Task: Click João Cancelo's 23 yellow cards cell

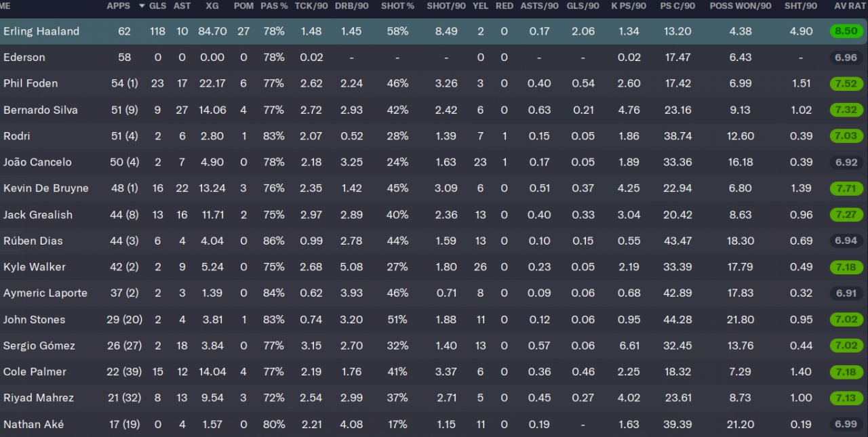Action: click(480, 162)
